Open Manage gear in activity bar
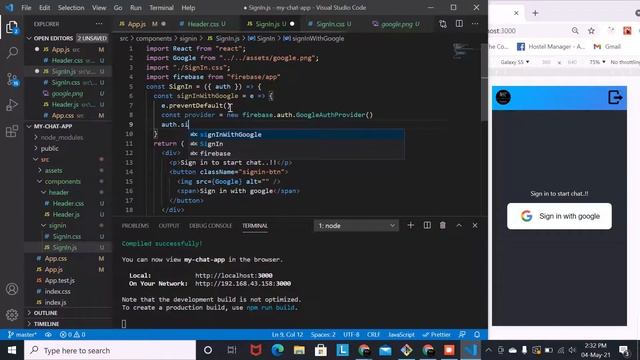Viewport: 640px width, 360px height. pyautogui.click(x=12, y=315)
